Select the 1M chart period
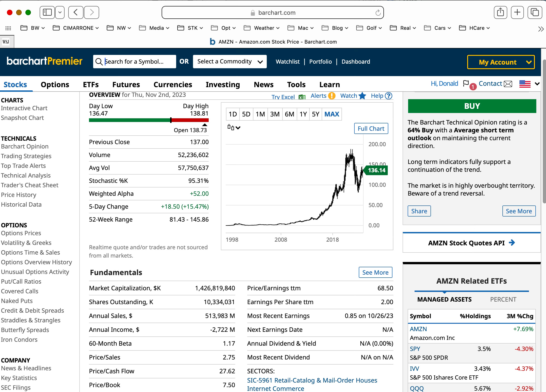 click(260, 114)
